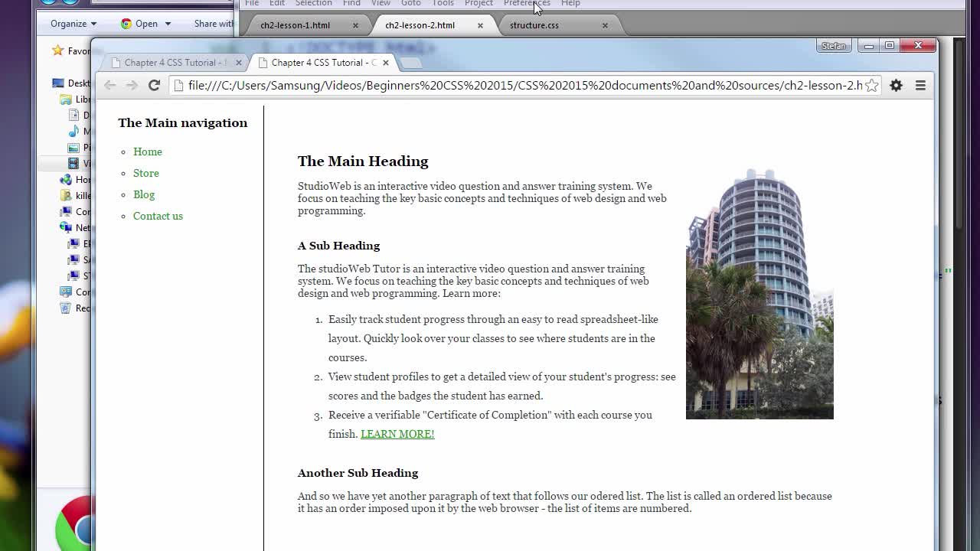
Task: Close the structure.css editor tab
Action: (x=605, y=25)
